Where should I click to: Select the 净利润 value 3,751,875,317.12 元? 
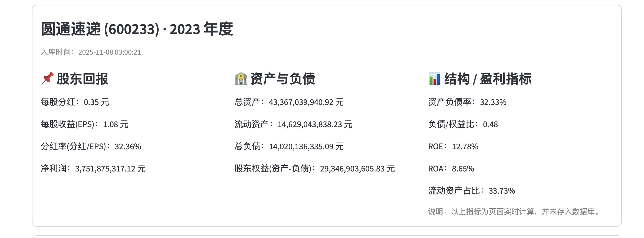pos(110,169)
